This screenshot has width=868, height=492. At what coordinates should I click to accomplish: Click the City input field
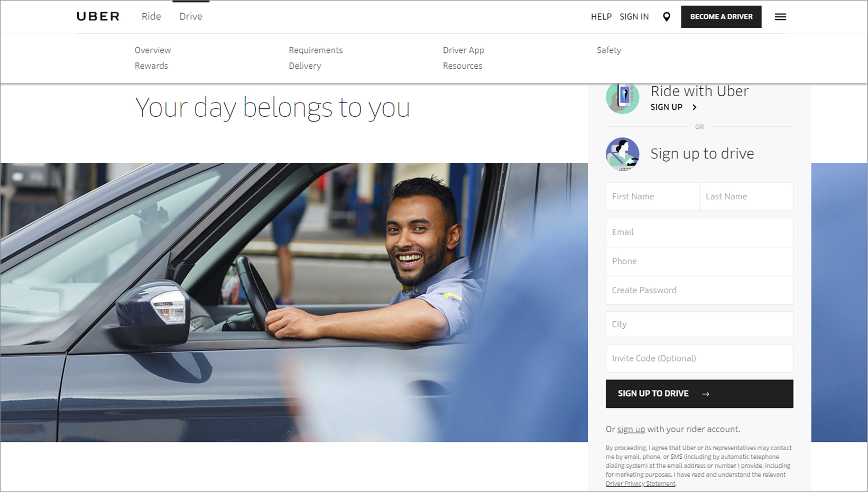coord(699,324)
